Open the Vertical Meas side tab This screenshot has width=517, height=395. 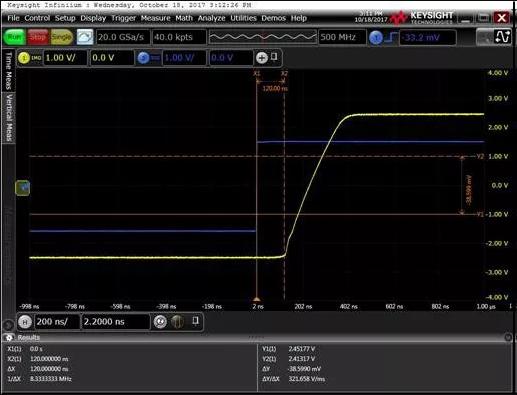point(9,117)
